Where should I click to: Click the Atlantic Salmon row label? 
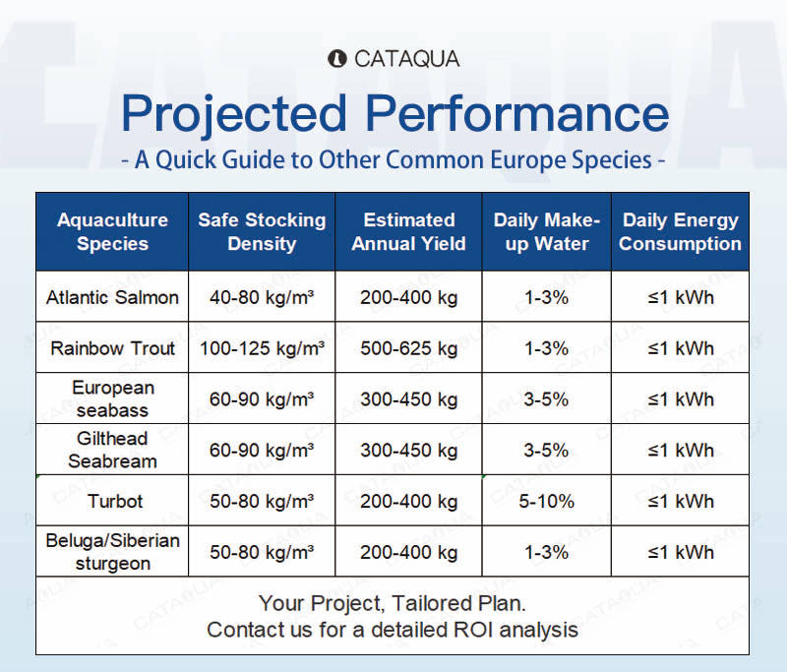[112, 297]
